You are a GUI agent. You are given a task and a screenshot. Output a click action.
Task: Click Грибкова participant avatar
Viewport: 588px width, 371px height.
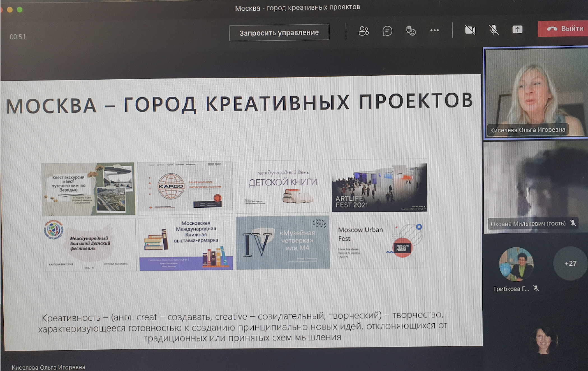coord(516,264)
